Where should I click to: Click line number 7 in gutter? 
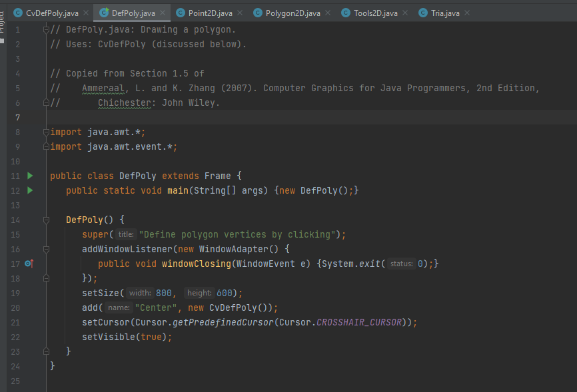pos(17,117)
